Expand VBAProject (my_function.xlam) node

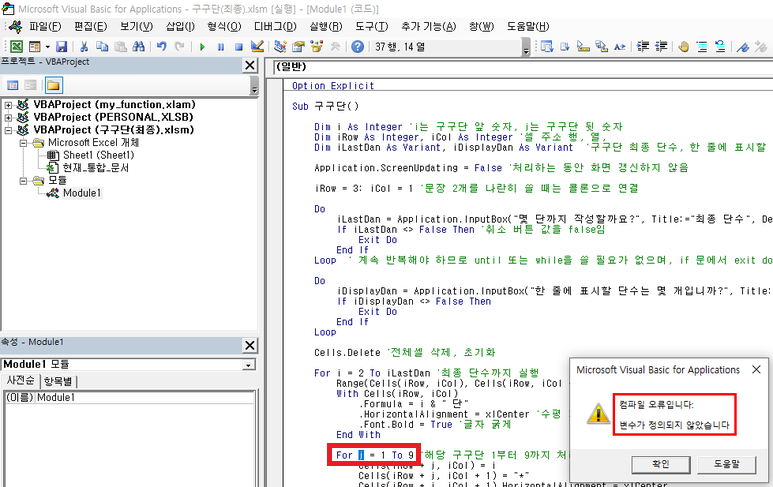coord(8,105)
